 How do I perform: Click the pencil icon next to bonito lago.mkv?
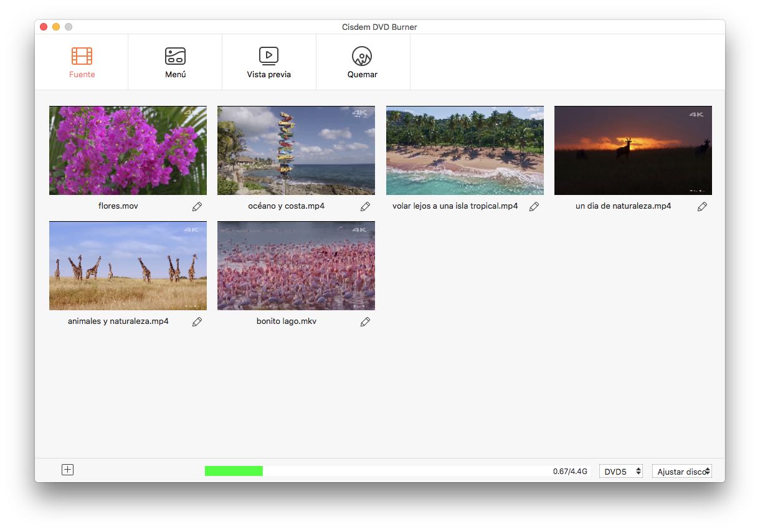click(365, 321)
